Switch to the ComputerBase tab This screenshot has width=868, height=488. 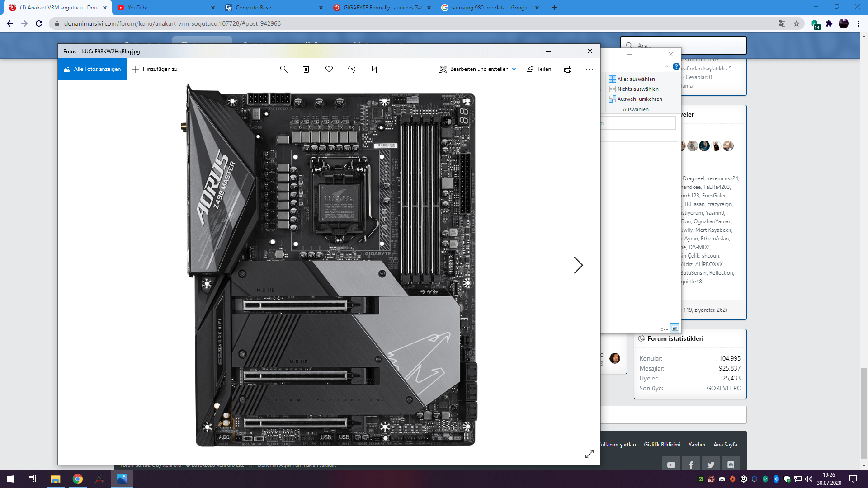pos(253,8)
